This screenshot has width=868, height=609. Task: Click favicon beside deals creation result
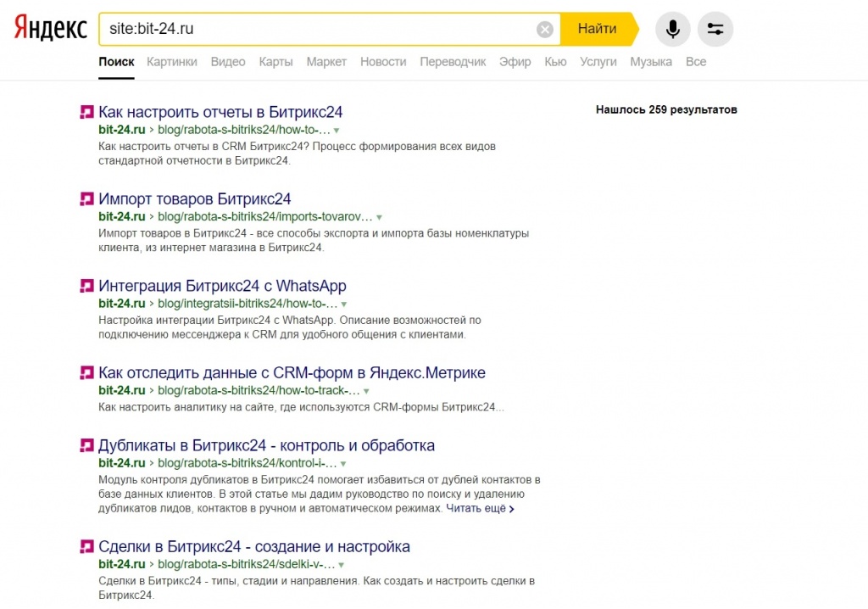pos(86,546)
